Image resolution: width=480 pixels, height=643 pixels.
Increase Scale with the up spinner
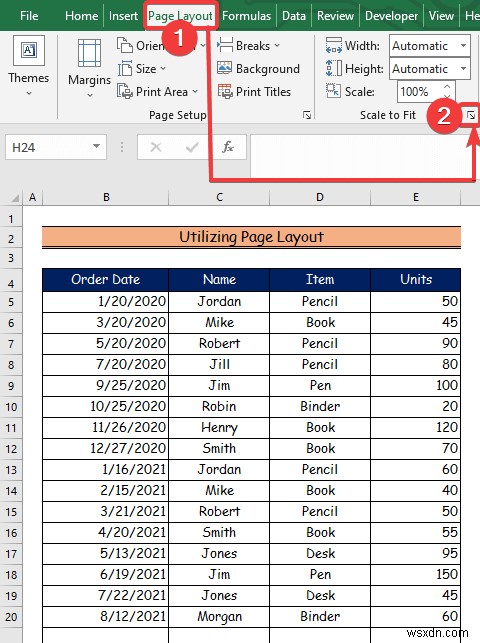pos(447,87)
